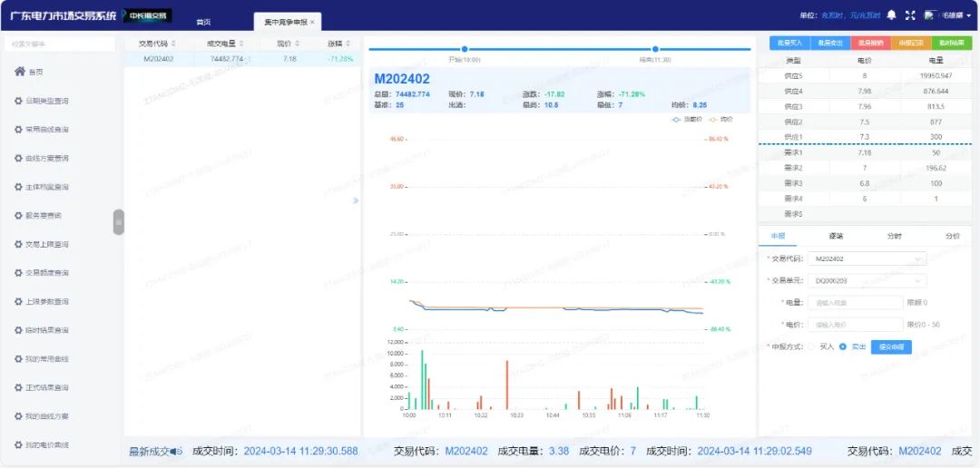Click the home icon in sidebar
This screenshot has height=468, width=980.
19,72
